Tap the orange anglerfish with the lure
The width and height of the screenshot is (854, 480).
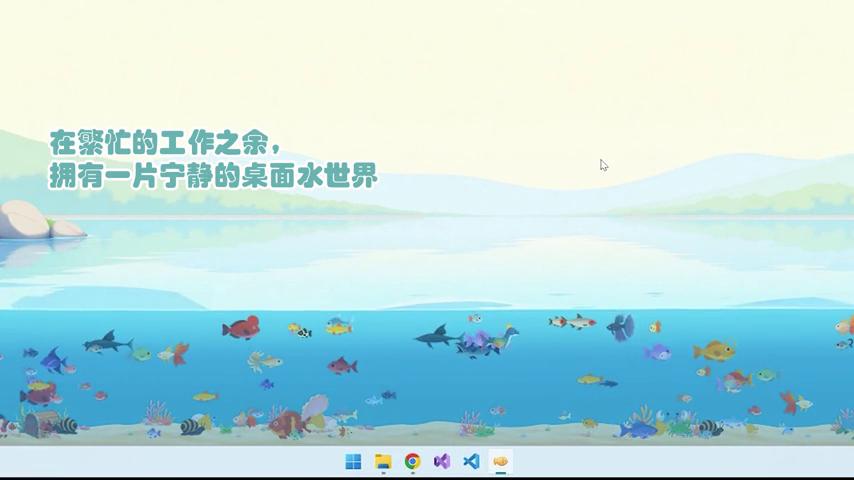click(x=715, y=350)
